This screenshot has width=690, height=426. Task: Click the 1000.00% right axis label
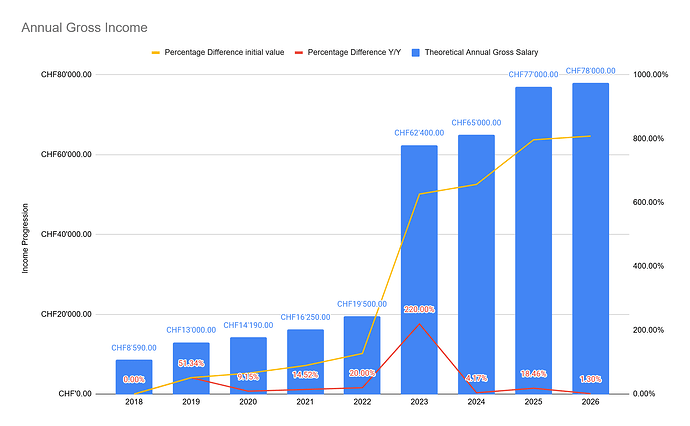coord(652,75)
